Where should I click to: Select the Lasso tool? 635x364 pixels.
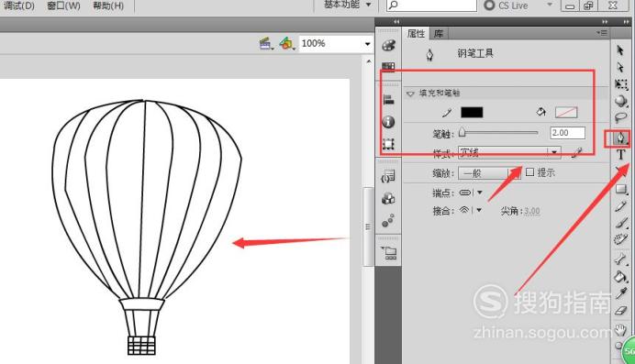621,117
